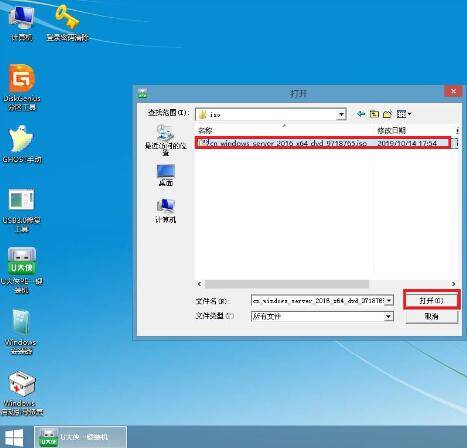Select the windows server 2016 iso file
Viewport: 467px width, 448px height.
323,143
